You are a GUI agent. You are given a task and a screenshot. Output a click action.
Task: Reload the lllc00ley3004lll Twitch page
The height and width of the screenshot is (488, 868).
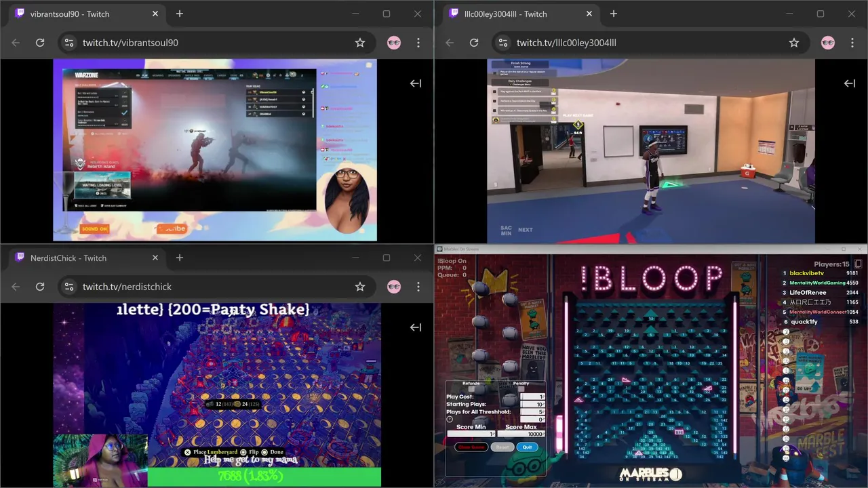coord(474,43)
